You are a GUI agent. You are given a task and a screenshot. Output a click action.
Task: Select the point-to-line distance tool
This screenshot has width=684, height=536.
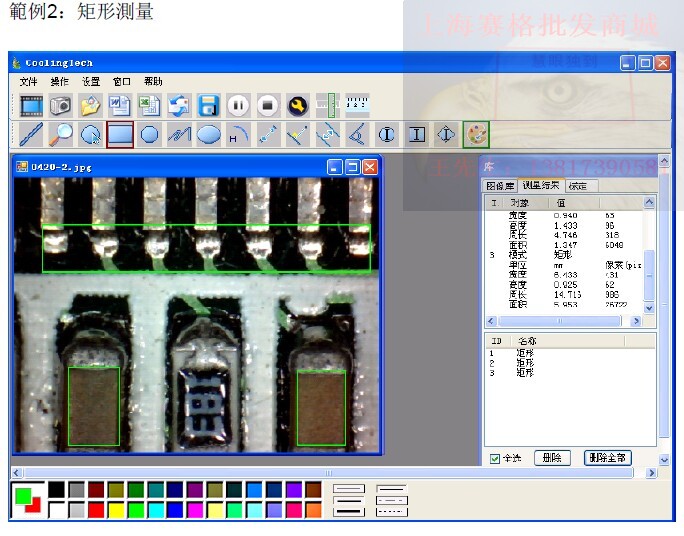click(x=298, y=134)
